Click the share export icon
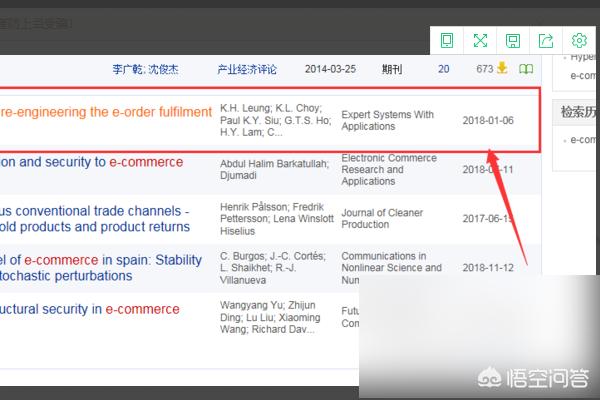This screenshot has height=400, width=600. click(x=546, y=41)
